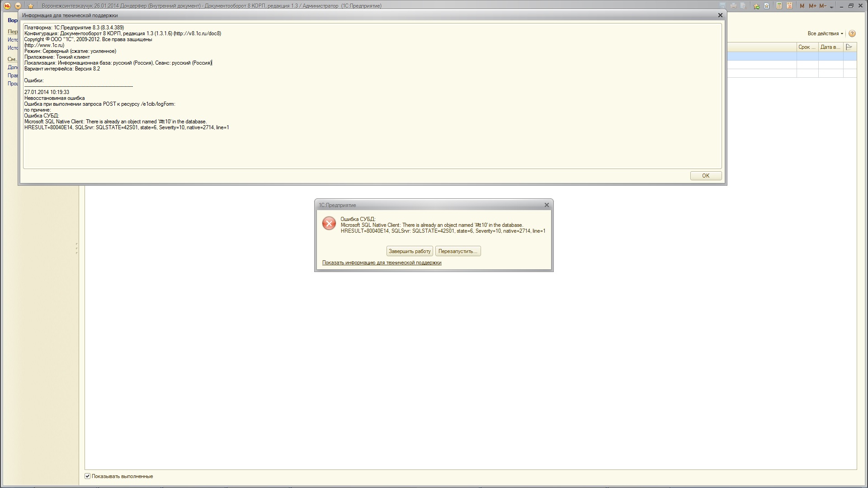Open the main menu round dropdown button

point(18,6)
